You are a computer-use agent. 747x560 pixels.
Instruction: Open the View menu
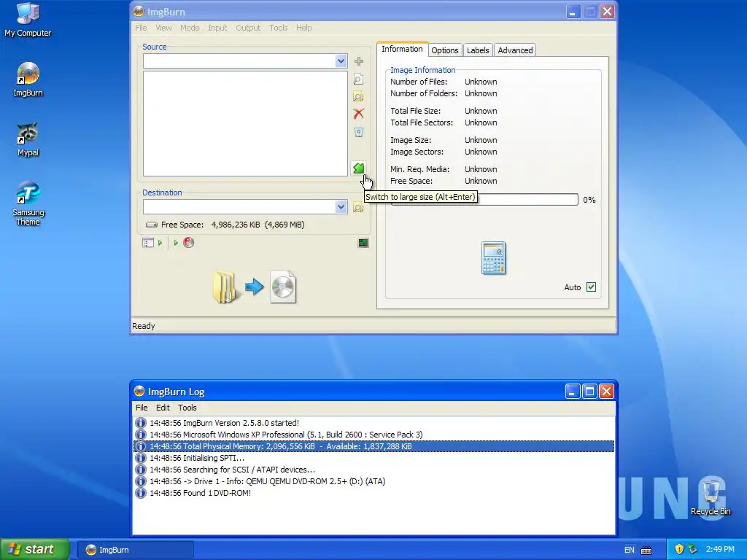163,28
